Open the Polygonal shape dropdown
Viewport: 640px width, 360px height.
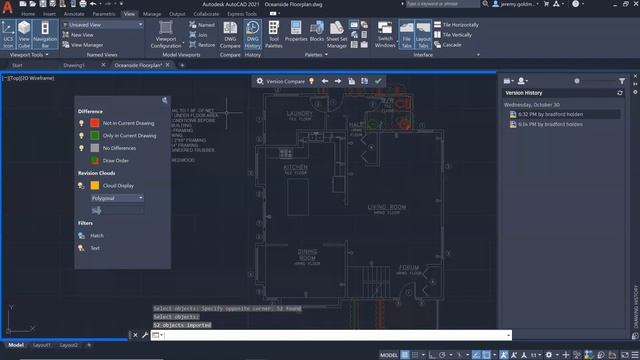pos(117,198)
